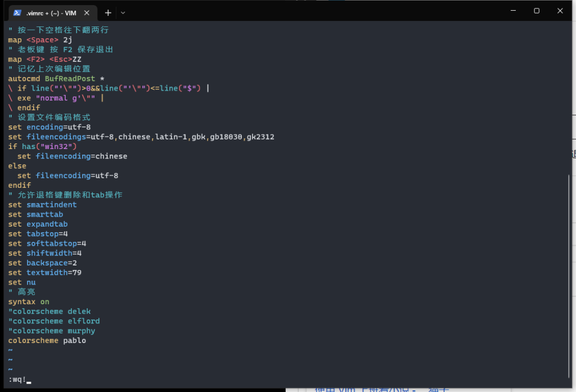Open the terminal profiles dropdown chevron
Viewport: 576px width, 392px height.
(x=123, y=12)
